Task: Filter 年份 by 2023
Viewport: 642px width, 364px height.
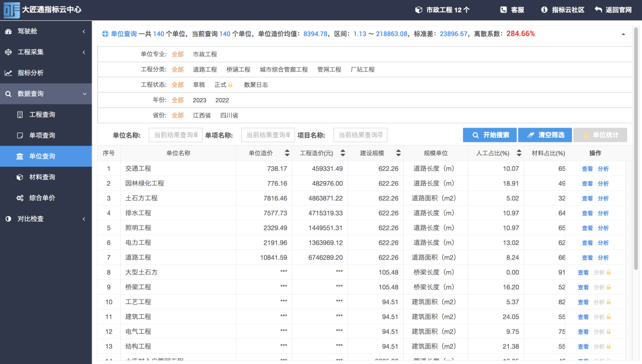Action: [x=199, y=100]
